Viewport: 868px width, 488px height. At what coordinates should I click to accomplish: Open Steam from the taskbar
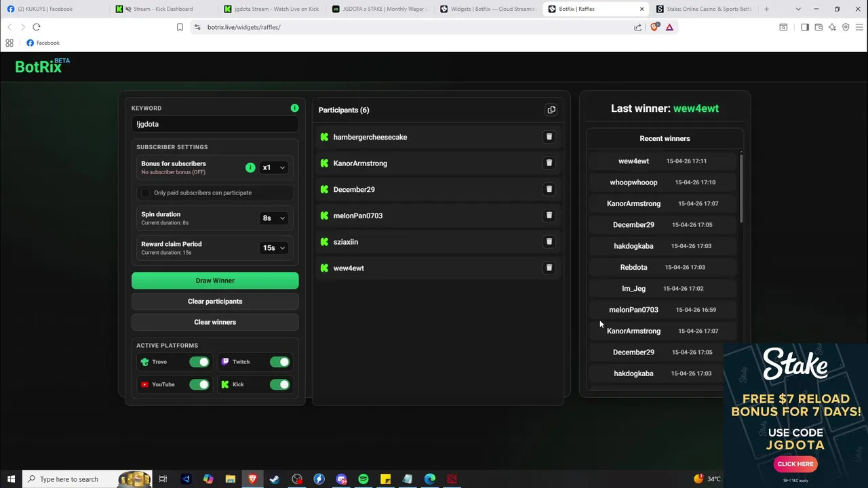[275, 479]
